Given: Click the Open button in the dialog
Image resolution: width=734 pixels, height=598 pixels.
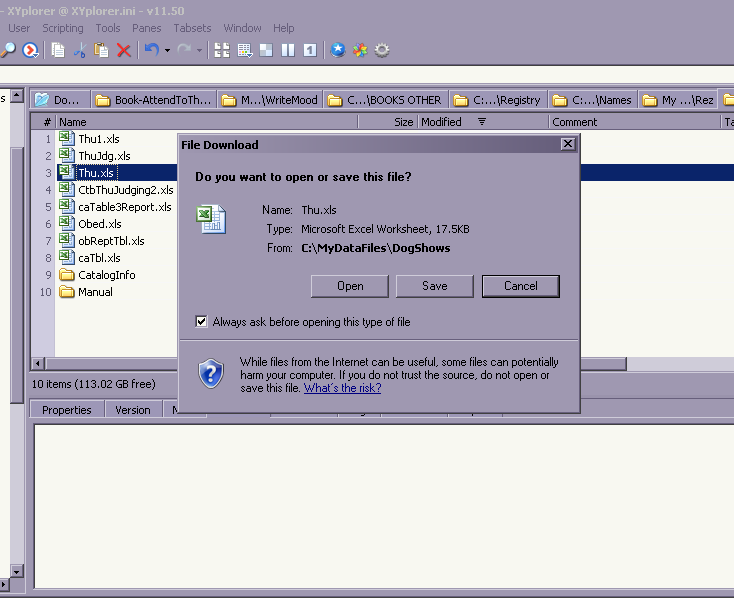Looking at the screenshot, I should click(350, 286).
